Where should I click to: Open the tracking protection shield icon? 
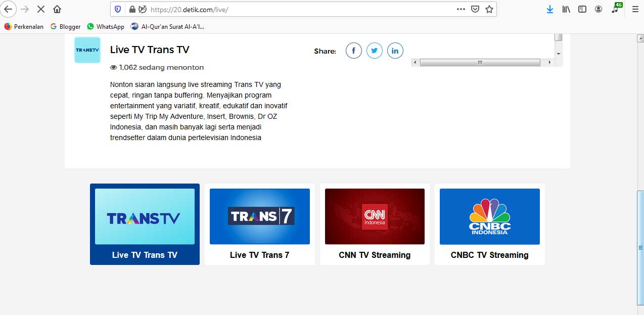coord(118,9)
